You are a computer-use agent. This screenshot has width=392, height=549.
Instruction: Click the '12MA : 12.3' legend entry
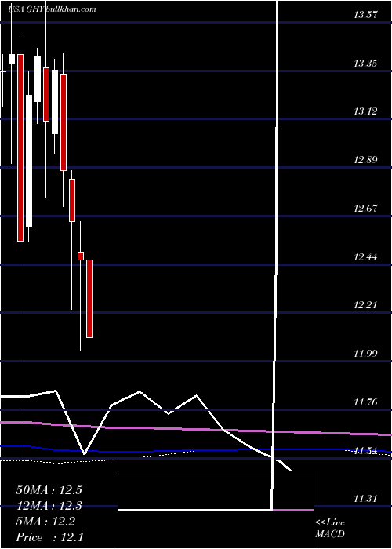(x=49, y=506)
